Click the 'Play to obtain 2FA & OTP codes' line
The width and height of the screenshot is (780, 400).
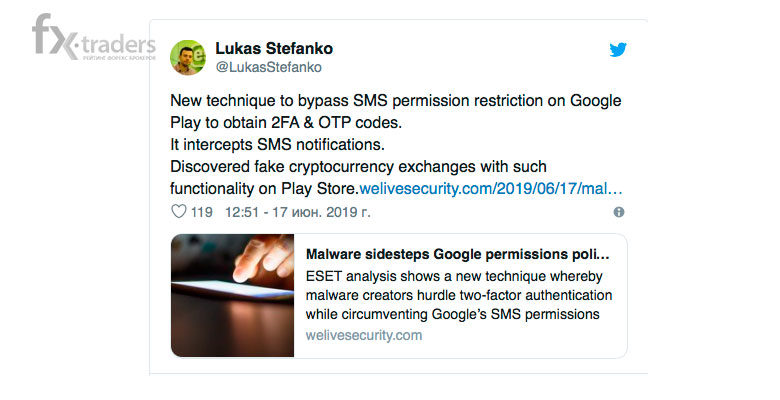(x=286, y=122)
